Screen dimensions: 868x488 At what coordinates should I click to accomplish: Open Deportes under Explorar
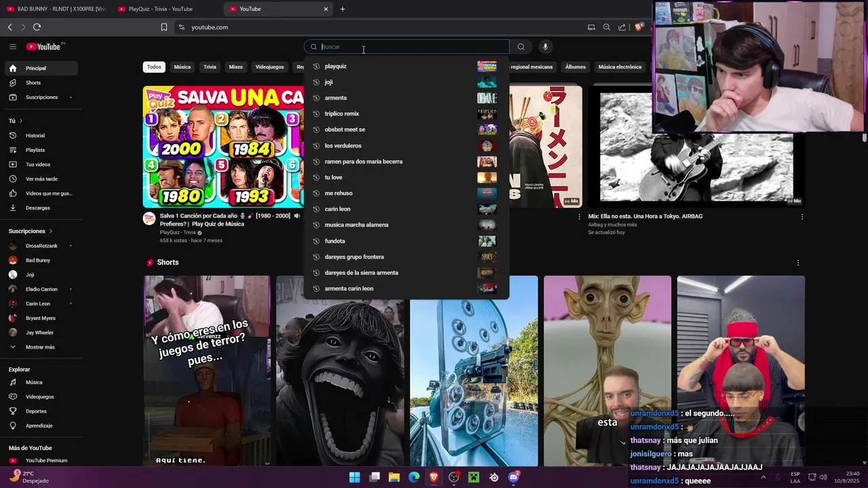click(40, 411)
